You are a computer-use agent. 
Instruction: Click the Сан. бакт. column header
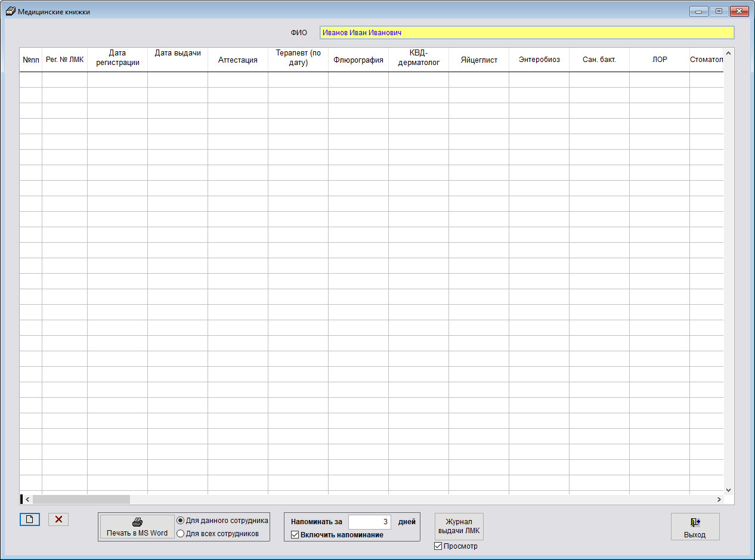(599, 60)
